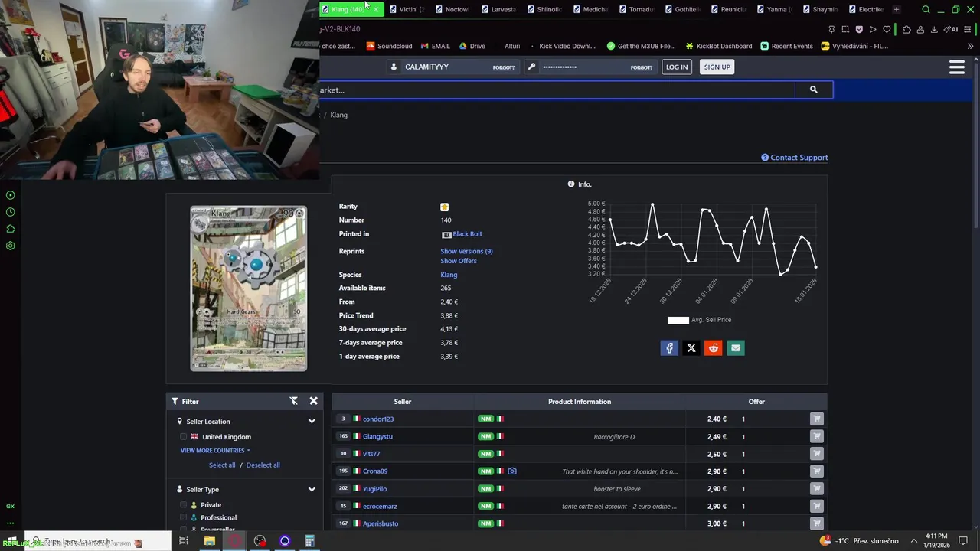Click the Offer column header

[756, 402]
